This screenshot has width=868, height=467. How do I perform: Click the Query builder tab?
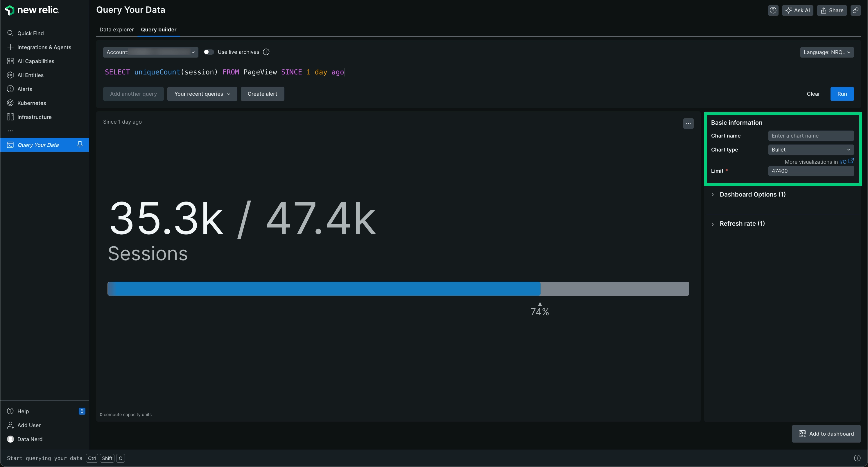point(159,29)
